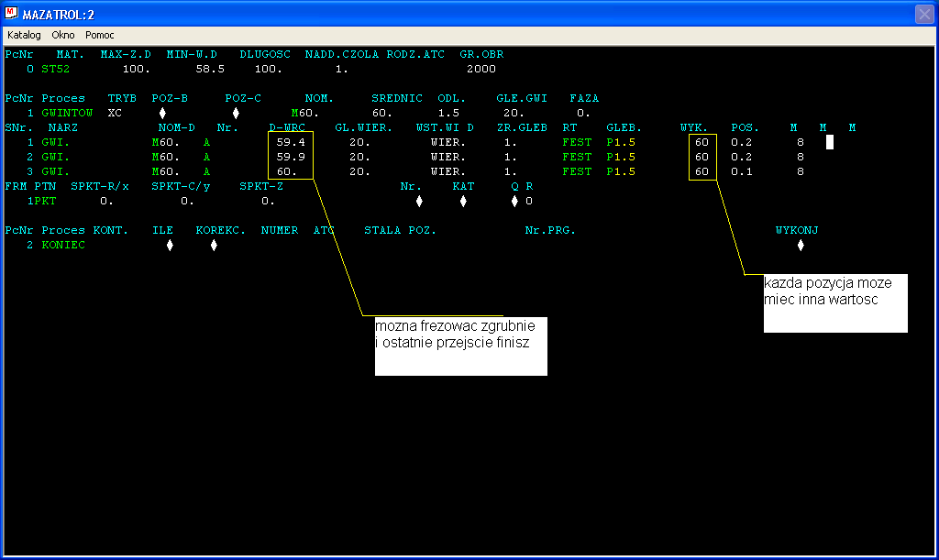The image size is (939, 560).
Task: Select the GR.OBR value 2000
Action: point(481,69)
